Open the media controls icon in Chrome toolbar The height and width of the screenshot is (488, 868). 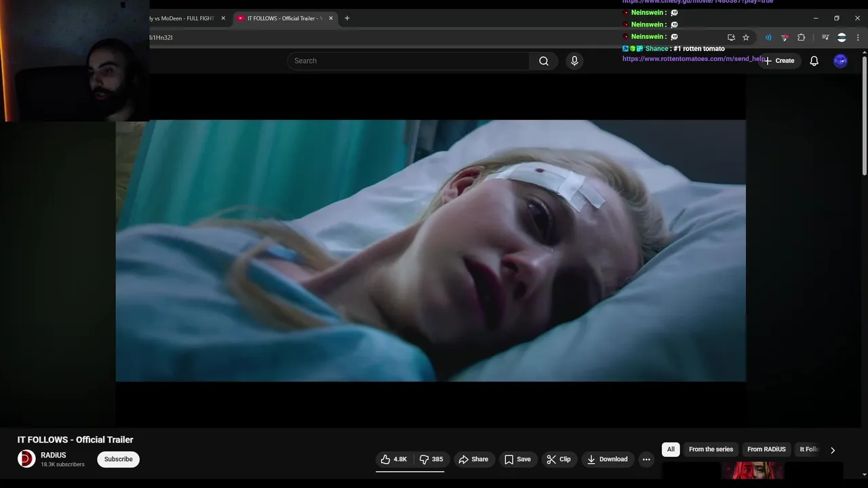coord(825,37)
